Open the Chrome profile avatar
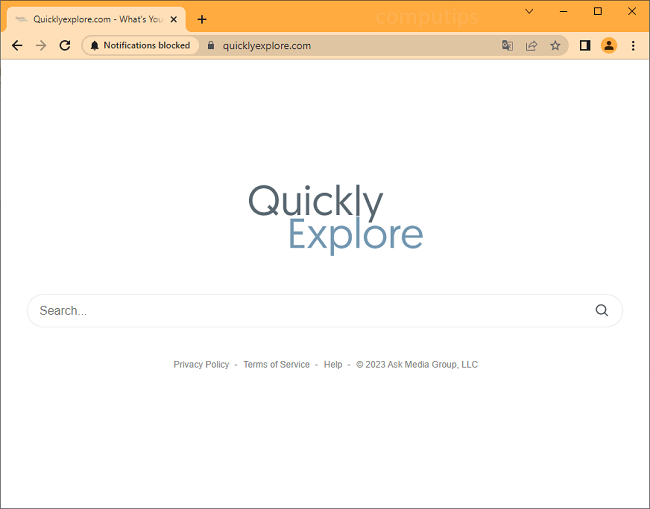Viewport: 650px width, 509px height. 609,45
